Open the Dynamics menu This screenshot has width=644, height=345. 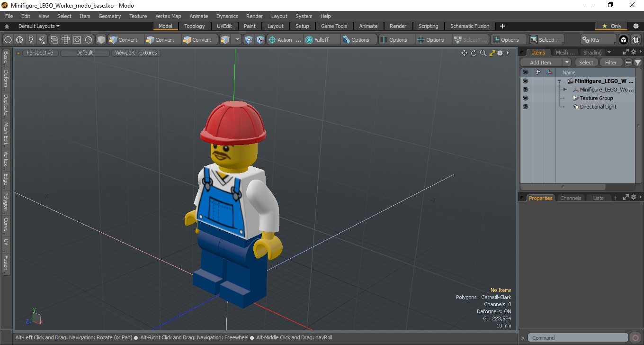pyautogui.click(x=227, y=16)
